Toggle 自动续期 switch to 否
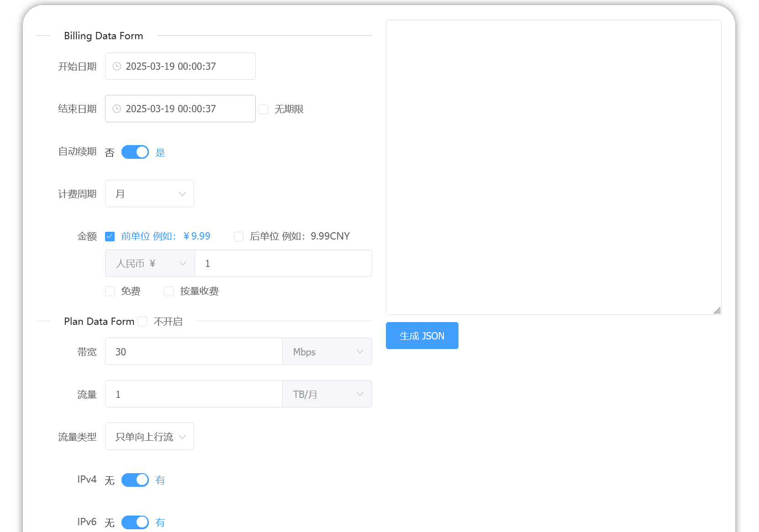 point(135,152)
